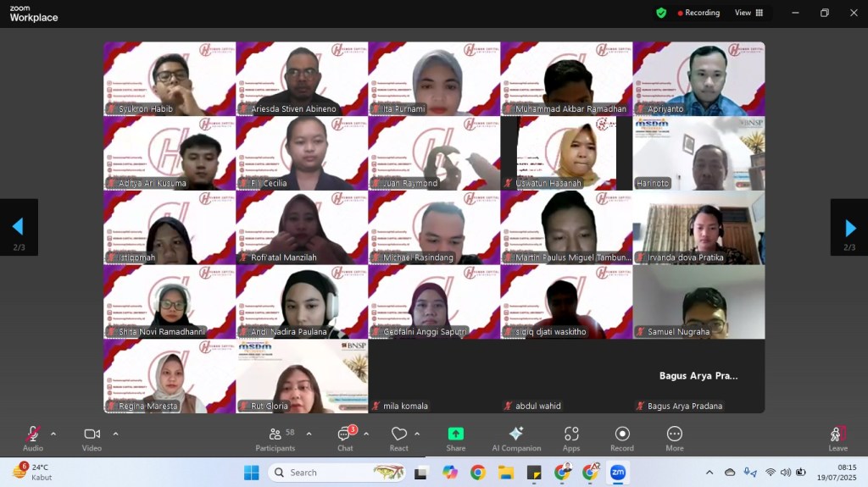Screen dimensions: 868x487
Task: Open the Chat panel
Action: coord(345,438)
